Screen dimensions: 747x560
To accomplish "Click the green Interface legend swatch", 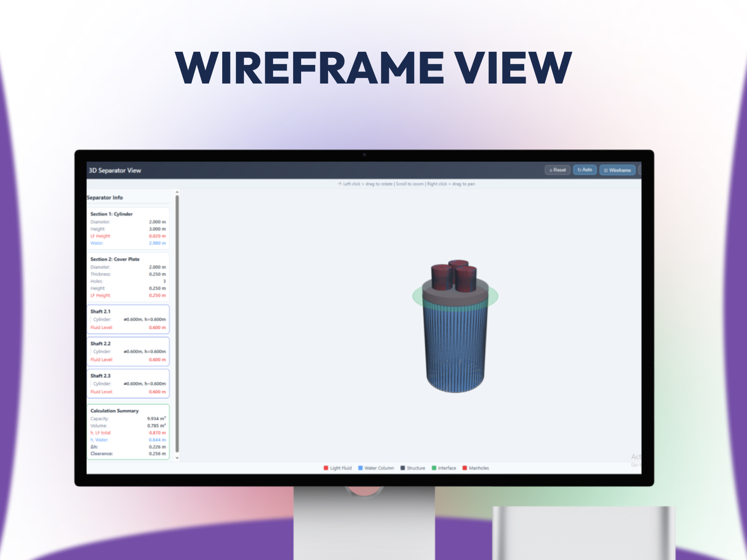I will pyautogui.click(x=434, y=468).
